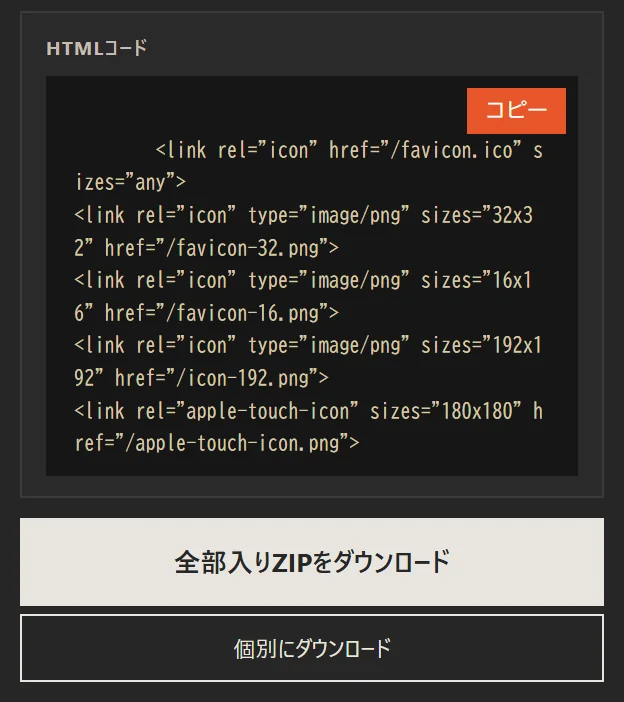
Task: Click the HTMLコード heading
Action: coord(97,48)
